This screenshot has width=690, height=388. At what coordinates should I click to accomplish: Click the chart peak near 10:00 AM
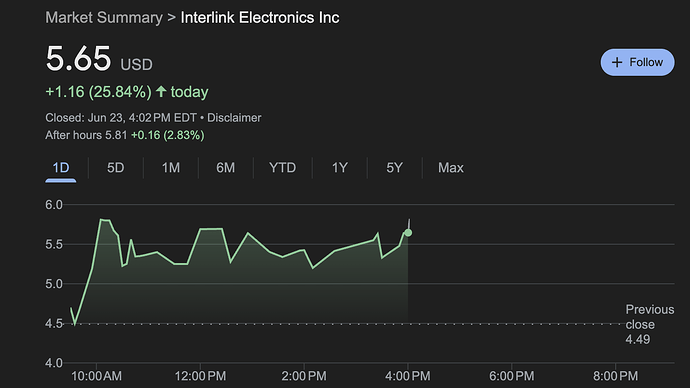pyautogui.click(x=101, y=219)
